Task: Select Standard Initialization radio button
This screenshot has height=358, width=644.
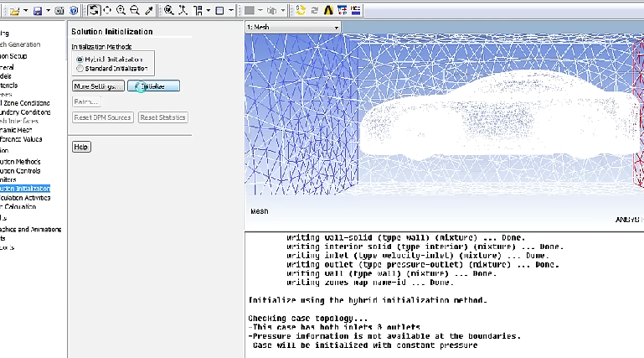Action: point(80,68)
